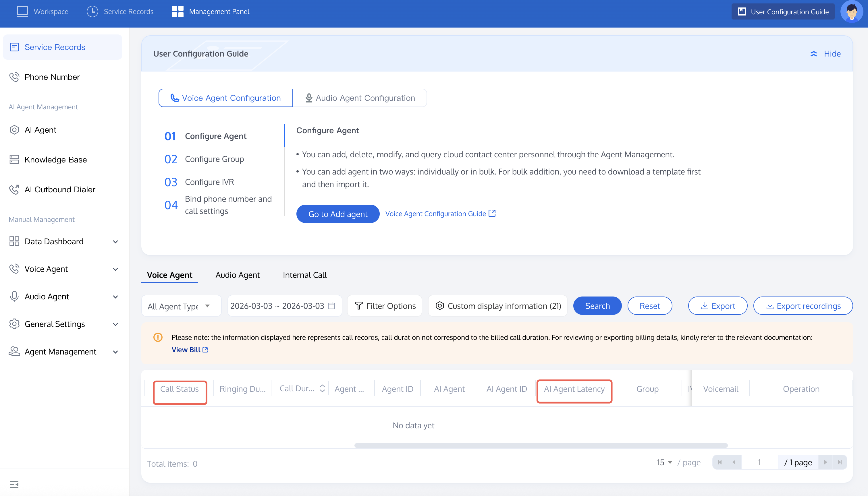Click Go to Add agent button
The height and width of the screenshot is (496, 868).
(x=337, y=214)
